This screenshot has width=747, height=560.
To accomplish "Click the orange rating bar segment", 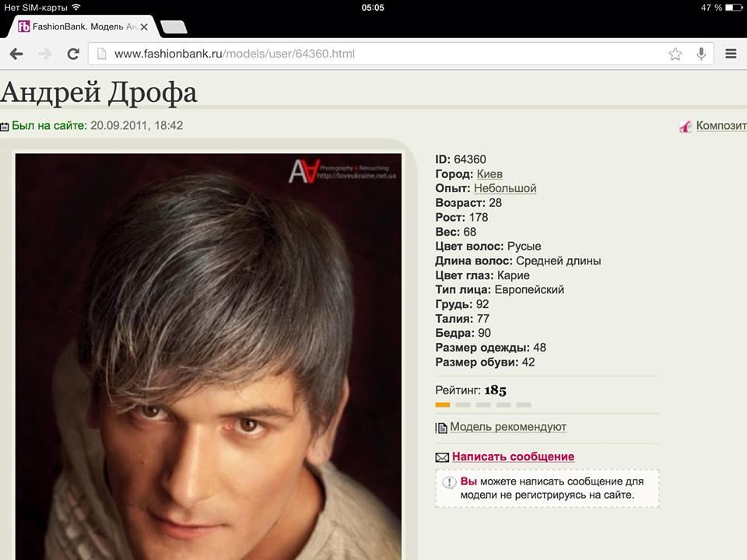I will tap(443, 404).
